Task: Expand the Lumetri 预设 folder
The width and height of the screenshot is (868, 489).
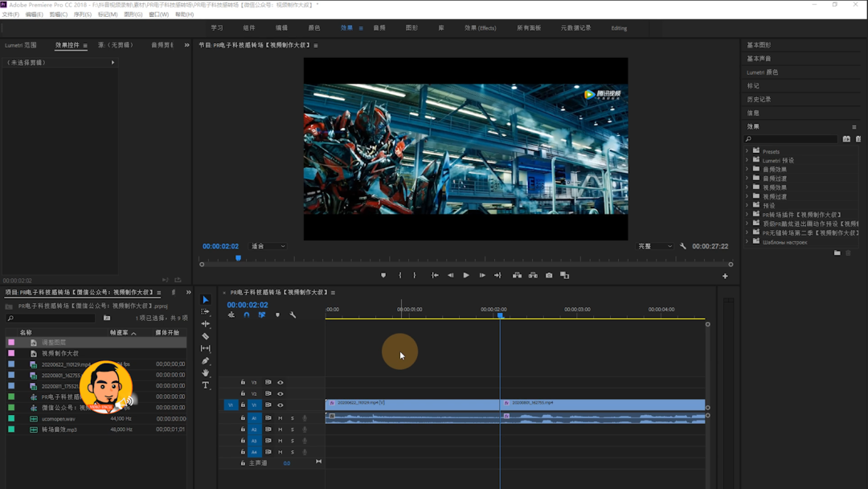Action: [x=747, y=160]
